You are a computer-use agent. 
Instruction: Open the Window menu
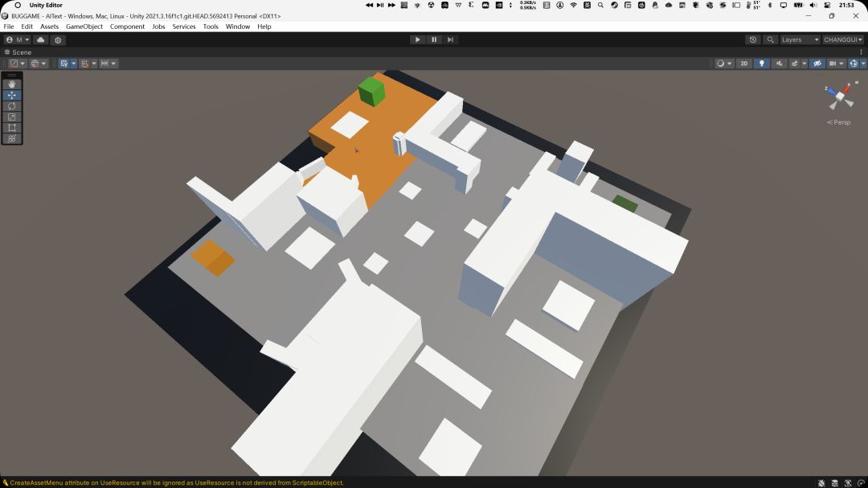pos(237,27)
